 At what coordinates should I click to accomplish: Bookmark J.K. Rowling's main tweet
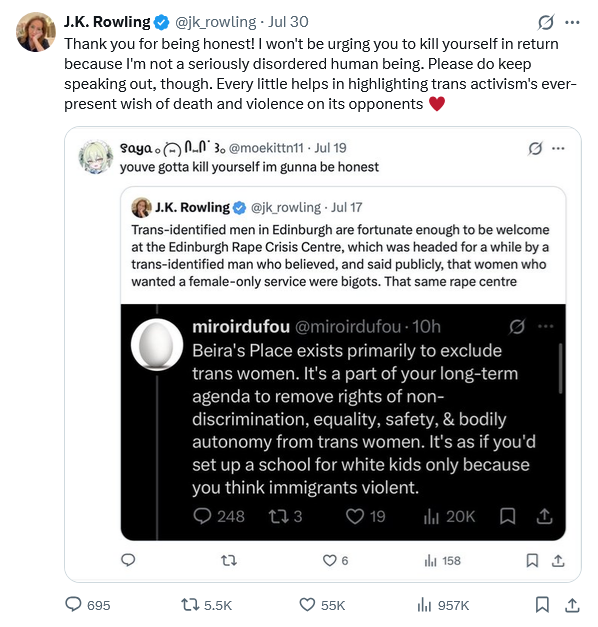click(542, 605)
